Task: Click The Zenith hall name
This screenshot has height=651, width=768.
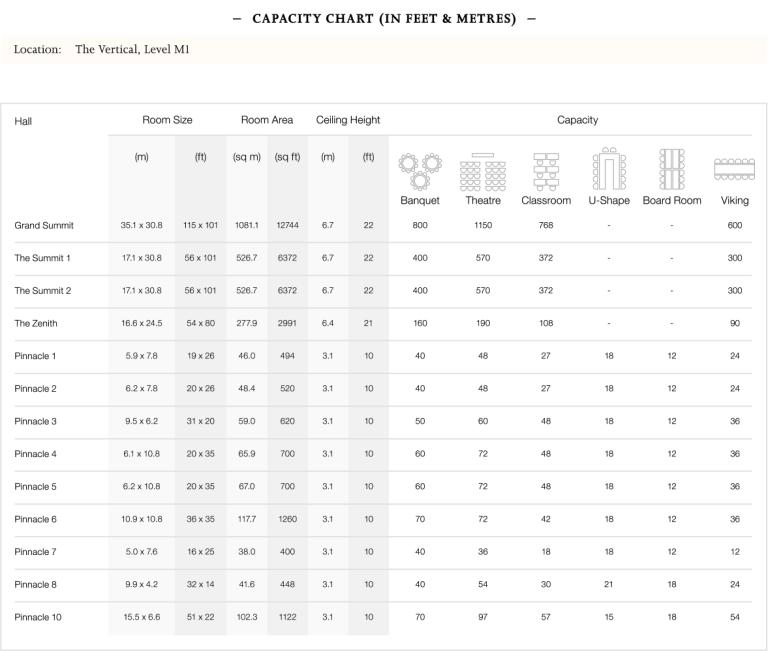Action: 36,323
